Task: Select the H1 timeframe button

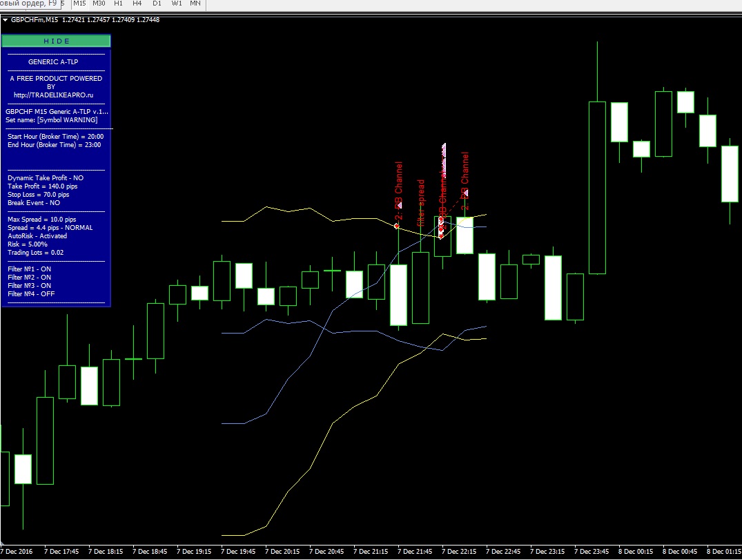Action: coord(118,3)
